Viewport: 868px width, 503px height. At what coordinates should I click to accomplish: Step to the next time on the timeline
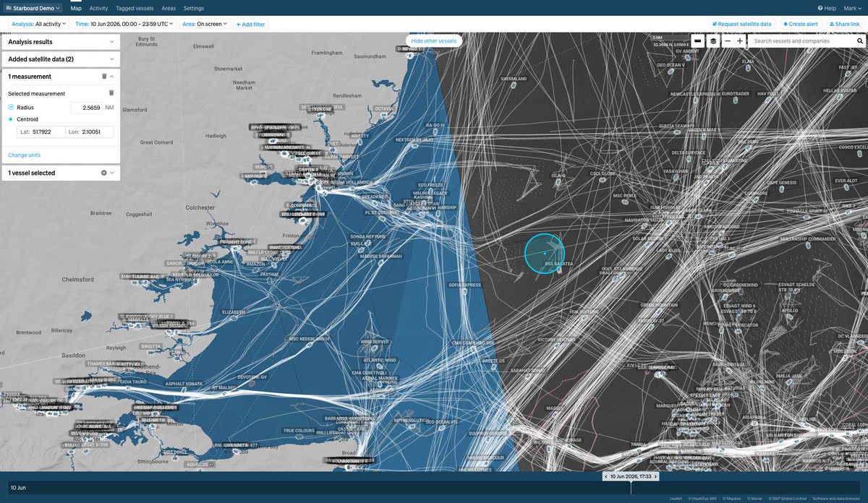(656, 476)
